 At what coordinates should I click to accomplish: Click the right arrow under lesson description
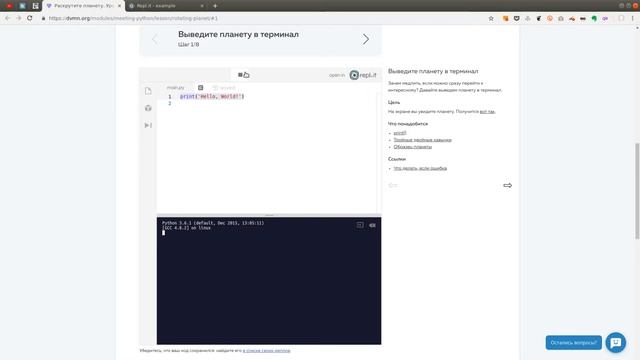coord(507,185)
